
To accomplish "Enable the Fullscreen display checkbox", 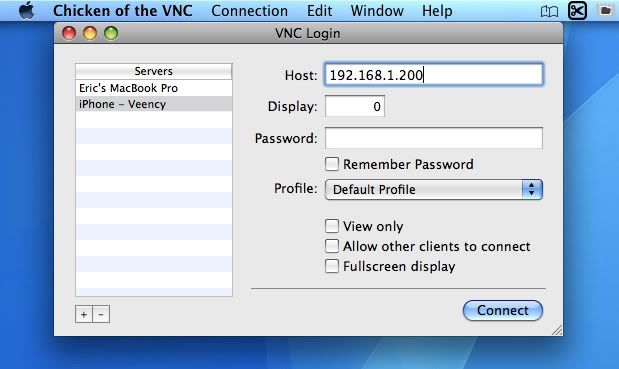I will [x=332, y=266].
